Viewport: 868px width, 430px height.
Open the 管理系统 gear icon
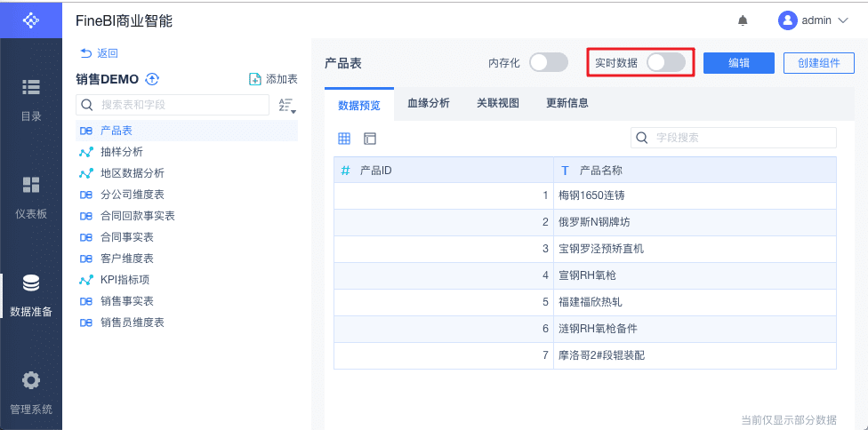point(31,380)
